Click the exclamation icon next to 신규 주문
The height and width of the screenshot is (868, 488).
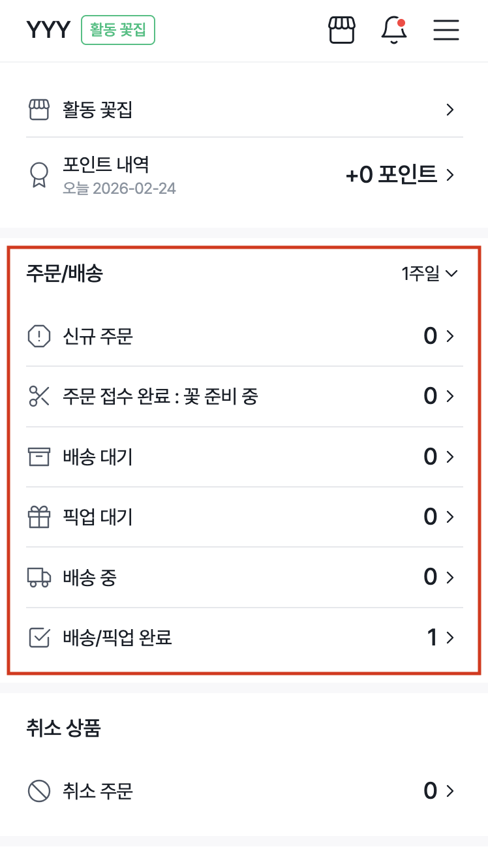pos(39,335)
